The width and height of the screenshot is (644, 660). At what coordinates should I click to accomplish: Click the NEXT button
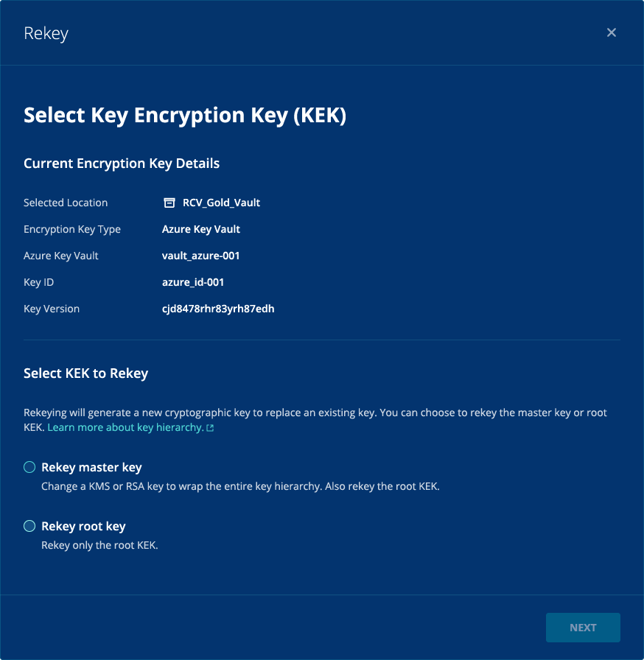[x=583, y=628]
